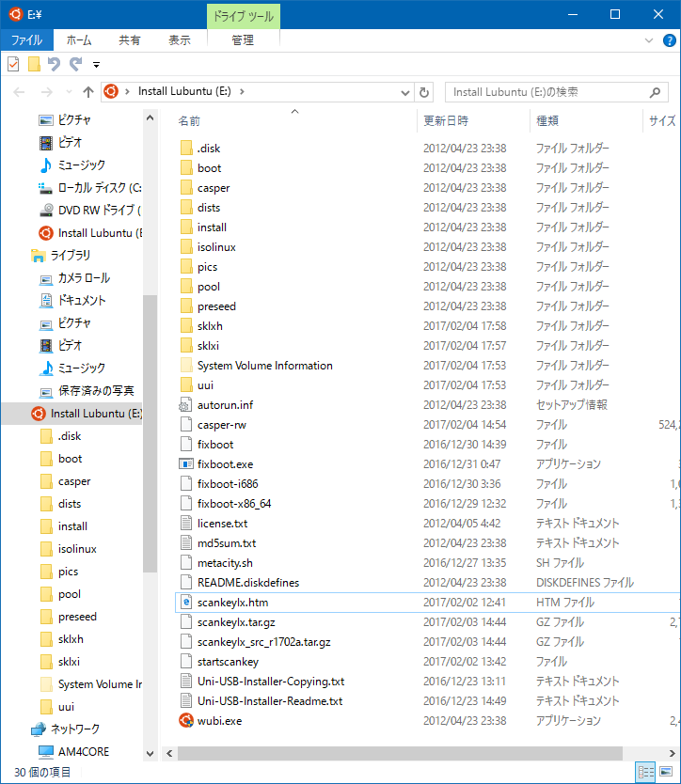The image size is (681, 784).
Task: Switch to the ホーム ribbon tab
Action: [79, 40]
